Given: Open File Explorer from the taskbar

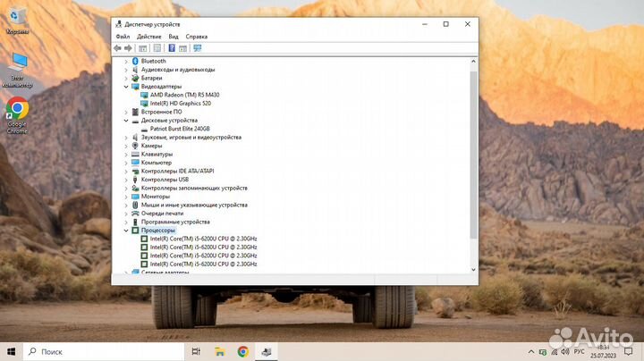Looking at the screenshot, I should (x=220, y=351).
